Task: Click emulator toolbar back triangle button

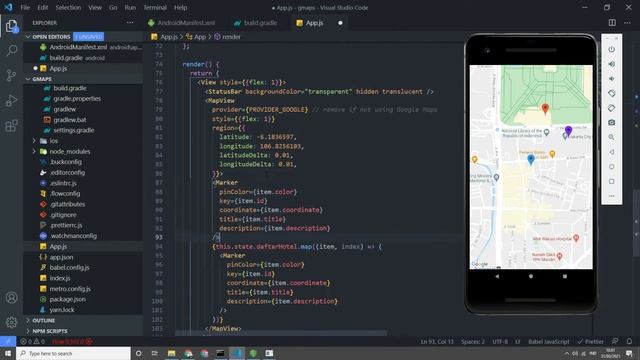Action: (x=611, y=152)
